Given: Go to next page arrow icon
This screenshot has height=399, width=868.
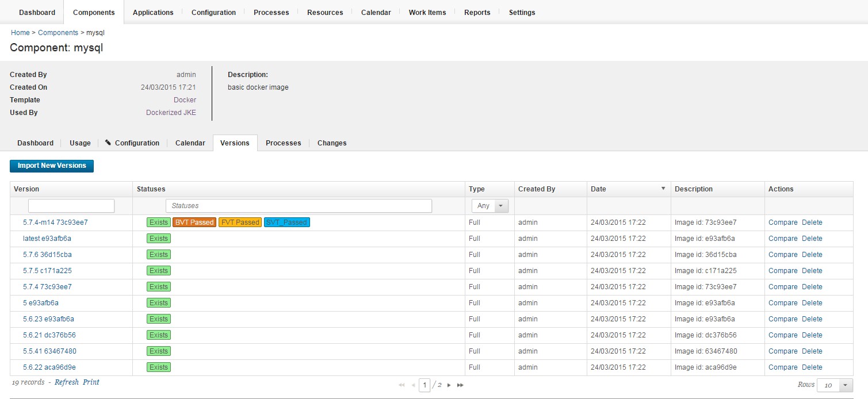Looking at the screenshot, I should pyautogui.click(x=449, y=385).
